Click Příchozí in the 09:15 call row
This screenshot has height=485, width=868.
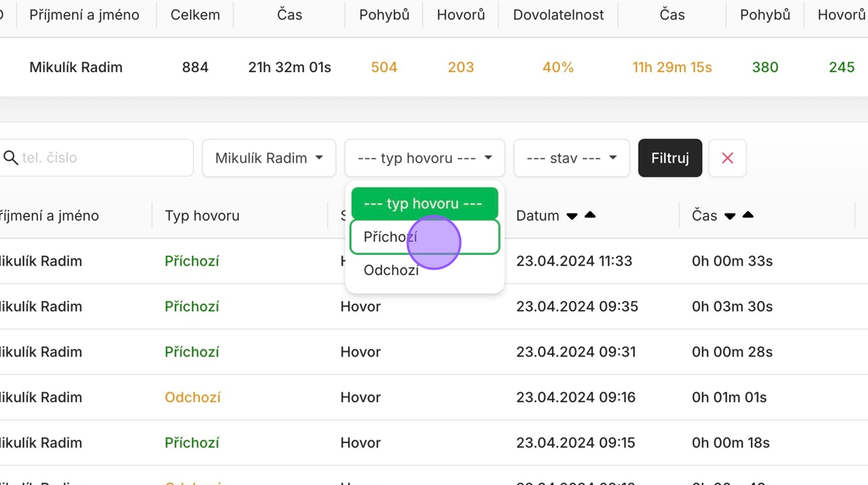[191, 442]
